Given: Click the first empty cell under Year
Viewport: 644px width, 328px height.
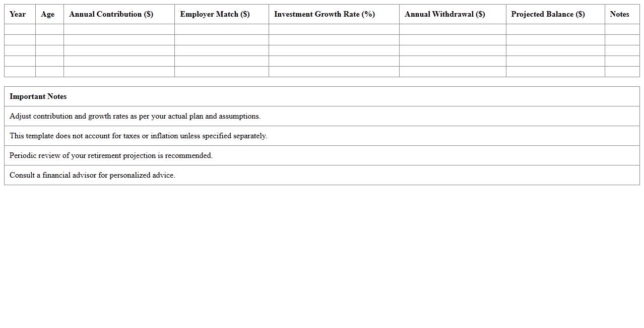Looking at the screenshot, I should pos(20,29).
